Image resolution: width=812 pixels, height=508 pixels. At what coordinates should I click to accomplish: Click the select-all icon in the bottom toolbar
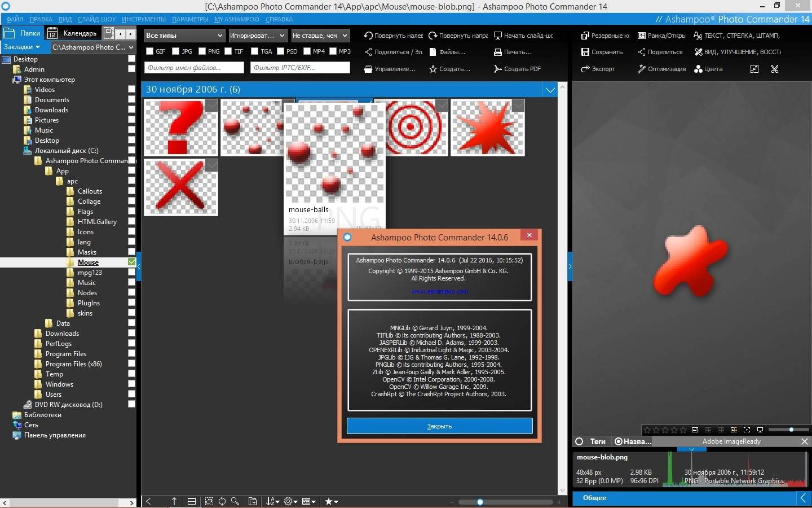coord(209,501)
